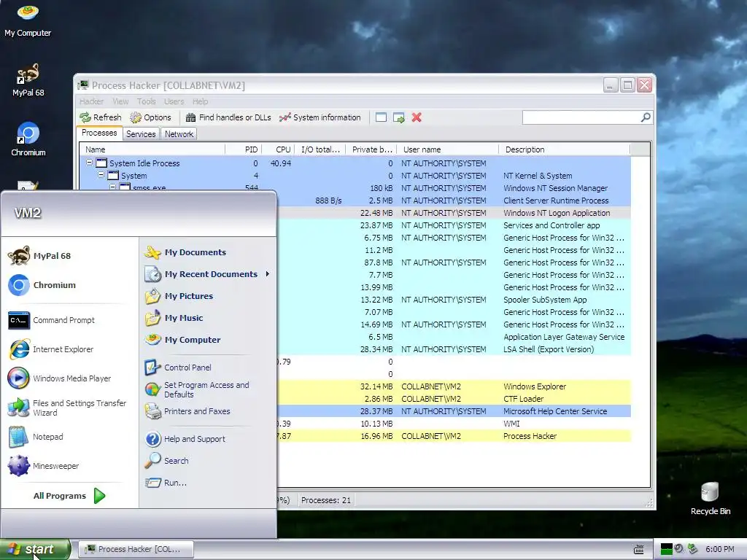Sort by the User name column header
747x560 pixels.
[x=447, y=149]
